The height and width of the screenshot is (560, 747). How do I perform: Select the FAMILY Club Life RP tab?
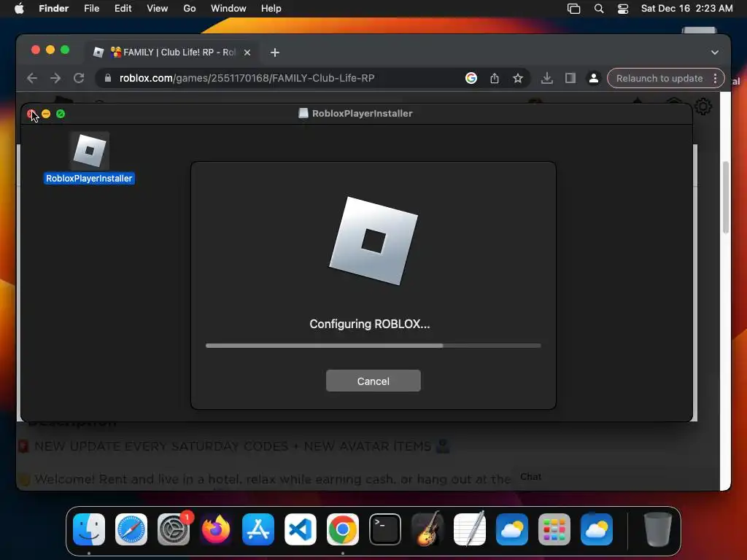tap(174, 52)
